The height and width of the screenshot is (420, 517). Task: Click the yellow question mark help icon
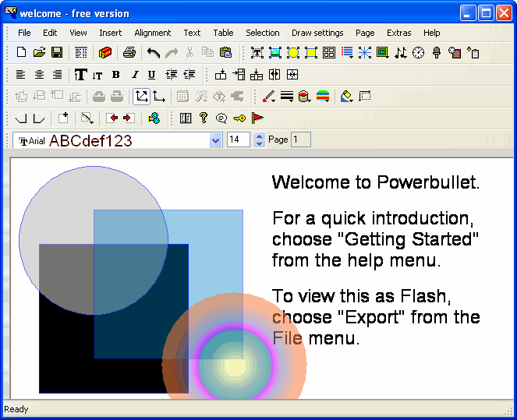(204, 118)
